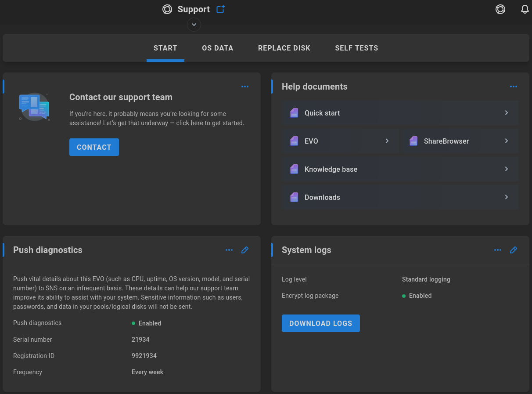Click the ShareBrowser row chevron
The width and height of the screenshot is (532, 394).
pyautogui.click(x=507, y=141)
